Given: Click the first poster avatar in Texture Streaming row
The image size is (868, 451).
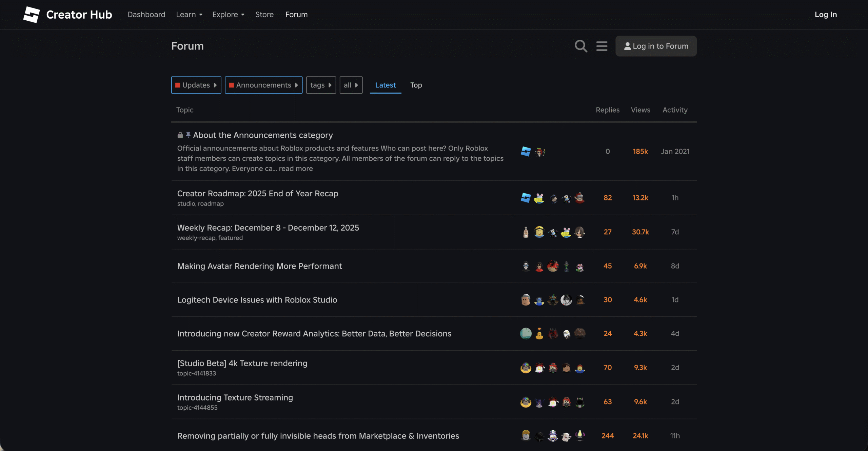Looking at the screenshot, I should click(x=526, y=402).
